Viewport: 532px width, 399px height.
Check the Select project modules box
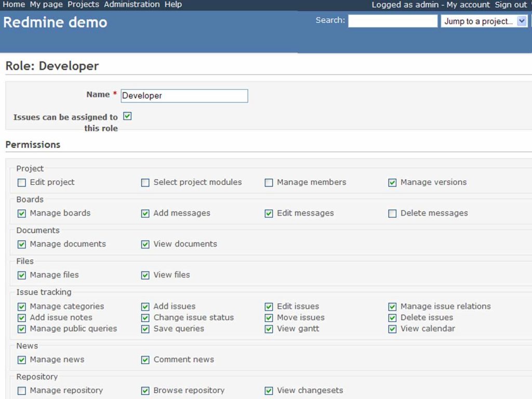point(145,182)
